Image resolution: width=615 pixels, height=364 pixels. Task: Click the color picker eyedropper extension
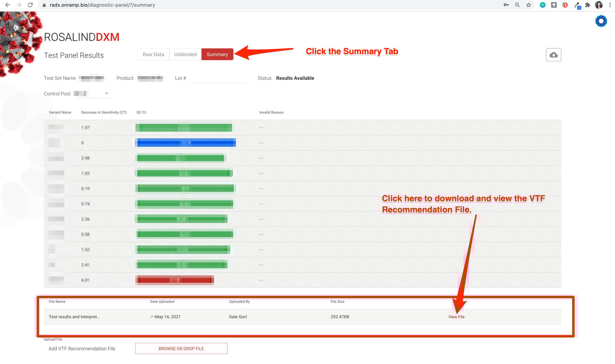coord(577,5)
